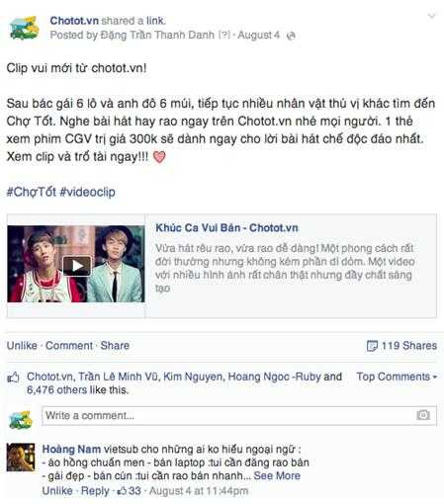Play the Khúc Ca Vui Bán video

click(x=76, y=265)
